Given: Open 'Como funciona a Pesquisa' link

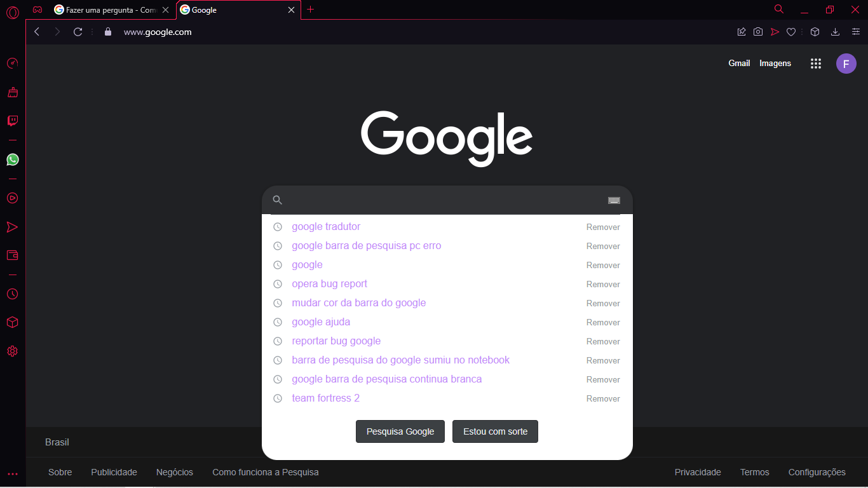Looking at the screenshot, I should pos(266,472).
